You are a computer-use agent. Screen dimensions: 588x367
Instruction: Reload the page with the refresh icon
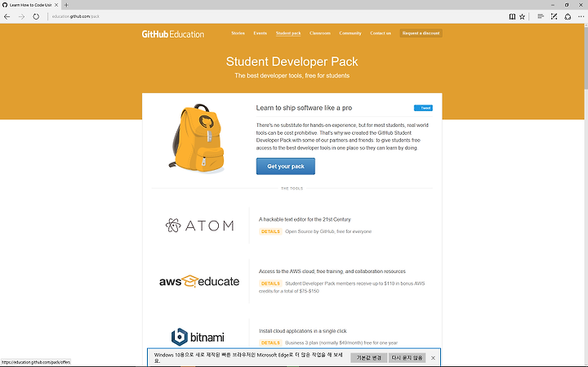(x=36, y=16)
